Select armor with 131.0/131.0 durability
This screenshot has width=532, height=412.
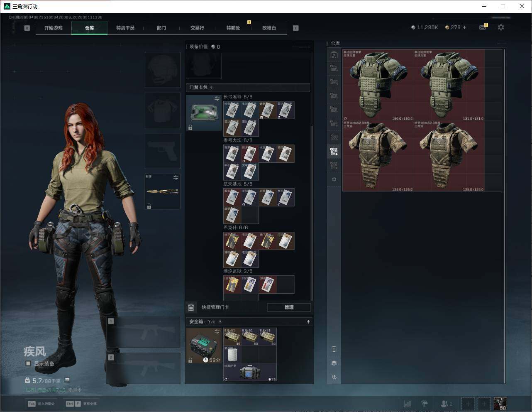(449, 85)
